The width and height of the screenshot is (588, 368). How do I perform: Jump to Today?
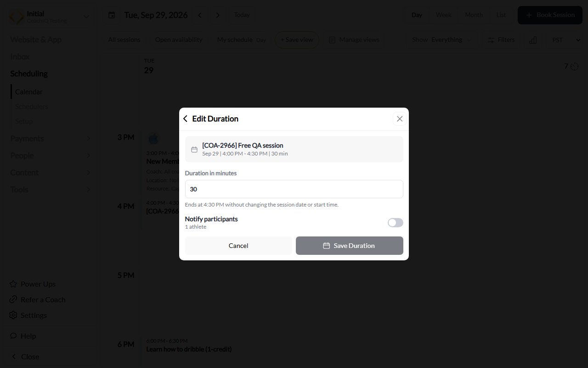click(242, 15)
